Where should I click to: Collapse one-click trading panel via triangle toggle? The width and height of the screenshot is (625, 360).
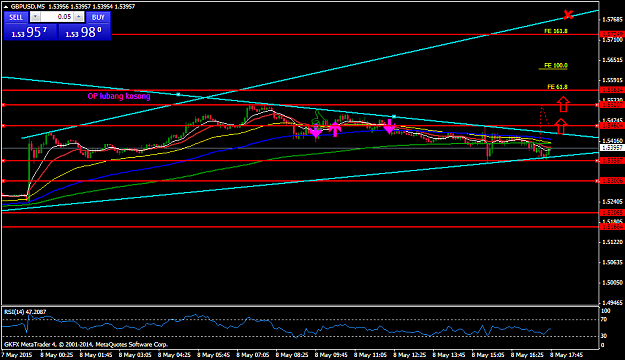[6, 7]
